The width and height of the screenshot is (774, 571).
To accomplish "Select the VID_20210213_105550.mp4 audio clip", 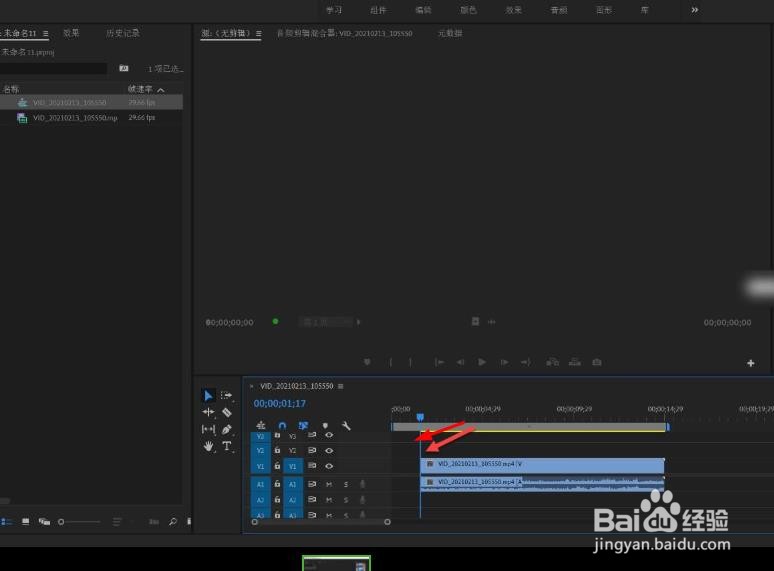I will [542, 483].
